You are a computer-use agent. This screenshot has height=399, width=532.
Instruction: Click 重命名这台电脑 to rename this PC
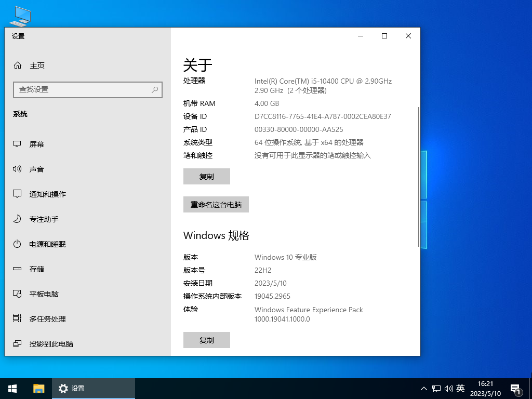pyautogui.click(x=216, y=204)
